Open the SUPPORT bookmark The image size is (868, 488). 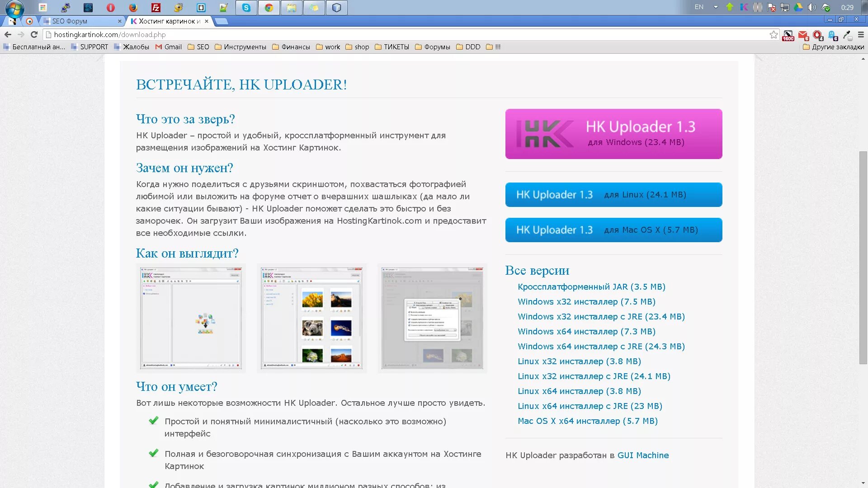90,47
